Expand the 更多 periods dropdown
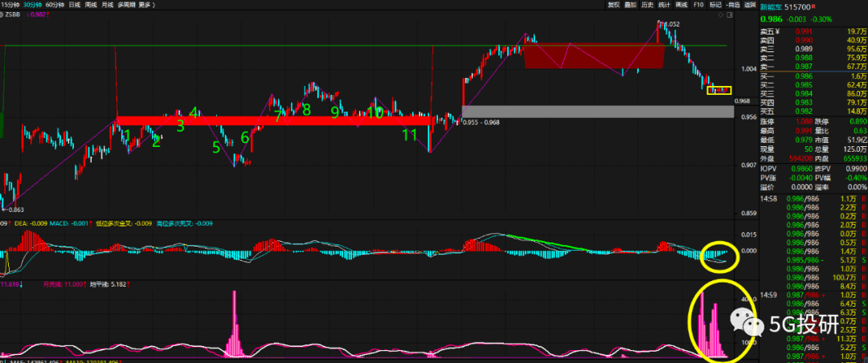 (x=147, y=5)
